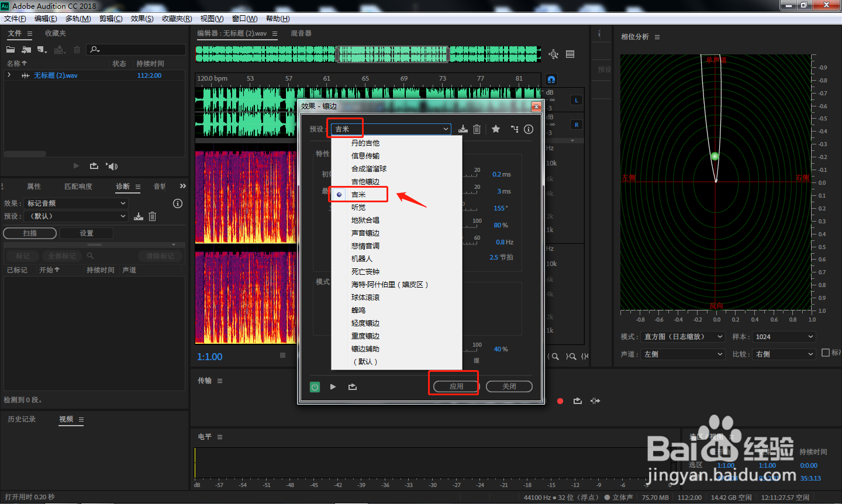Click the info icon in the Diagnostics panel
The image size is (842, 504).
point(178,203)
